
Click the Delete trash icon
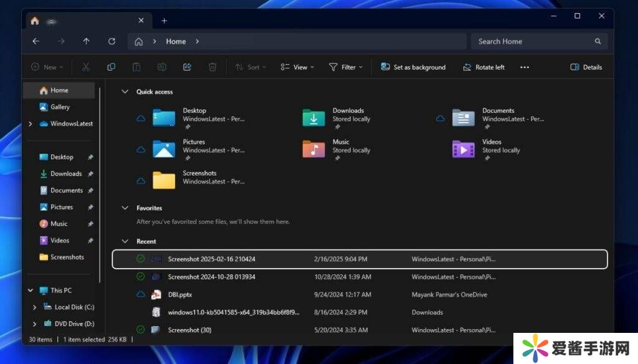pos(212,67)
